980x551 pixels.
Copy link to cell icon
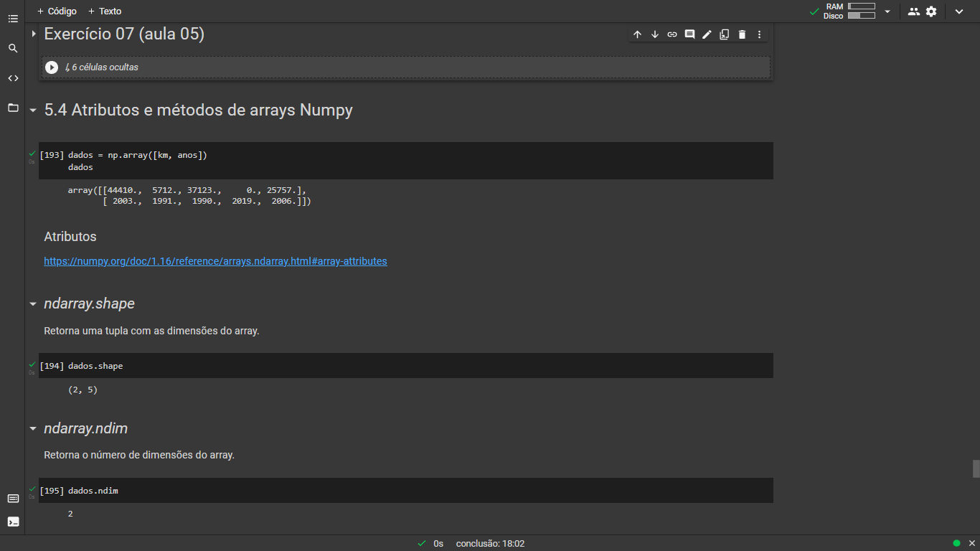click(x=672, y=34)
